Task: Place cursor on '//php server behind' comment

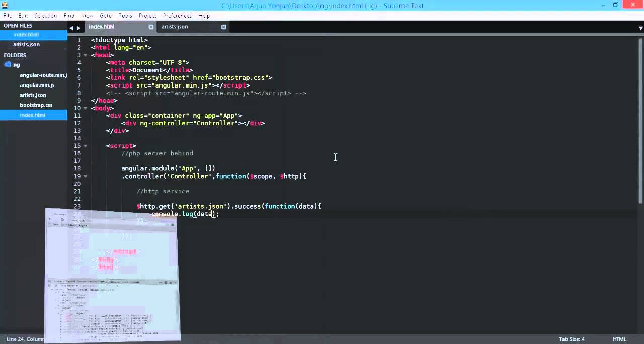Action: point(157,153)
